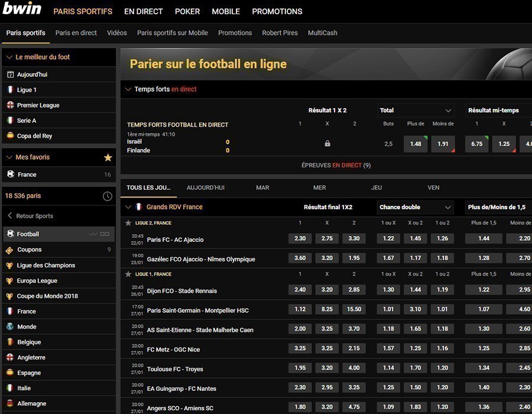Toggle the view icons on Football row
The height and width of the screenshot is (414, 532).
click(x=99, y=234)
